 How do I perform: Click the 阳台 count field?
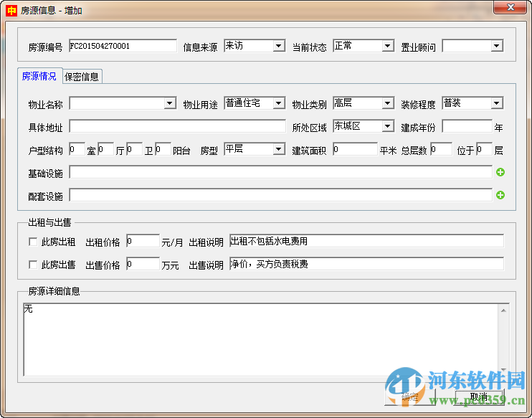click(163, 149)
